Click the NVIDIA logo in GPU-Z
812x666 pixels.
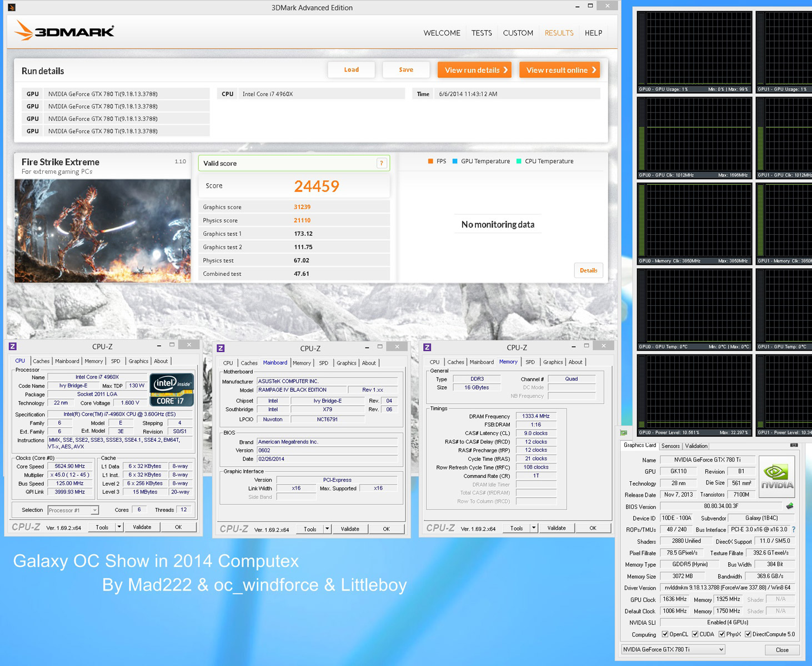(x=776, y=476)
